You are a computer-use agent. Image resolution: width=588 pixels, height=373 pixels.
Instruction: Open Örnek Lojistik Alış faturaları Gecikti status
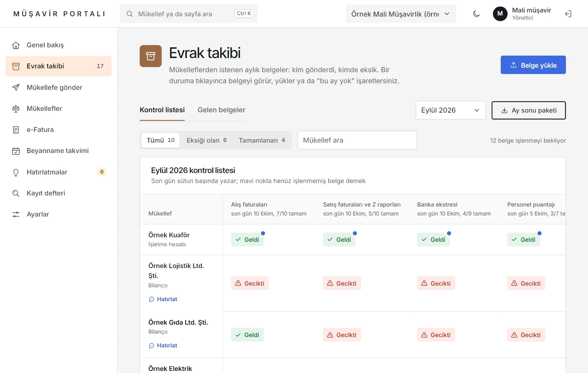[x=250, y=283]
